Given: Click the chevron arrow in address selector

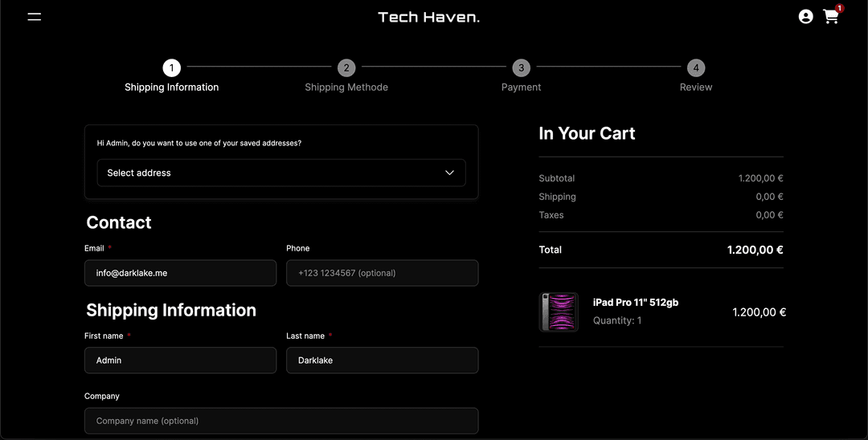Looking at the screenshot, I should (x=449, y=173).
